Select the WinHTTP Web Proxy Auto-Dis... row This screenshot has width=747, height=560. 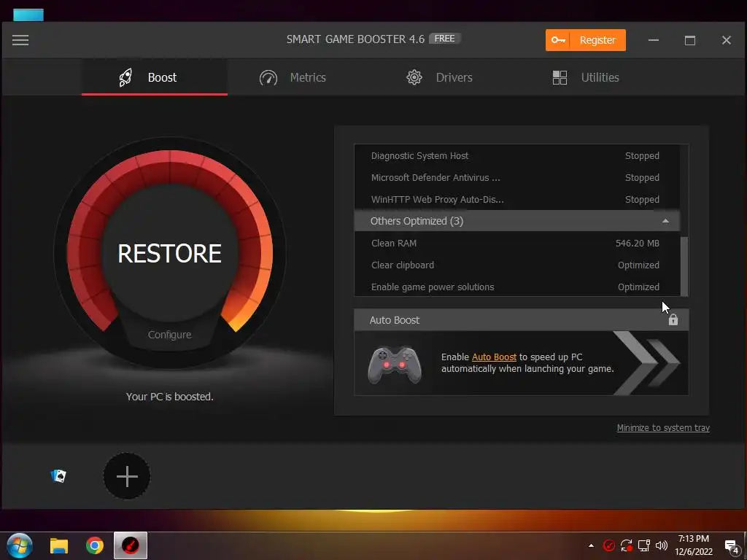click(517, 200)
